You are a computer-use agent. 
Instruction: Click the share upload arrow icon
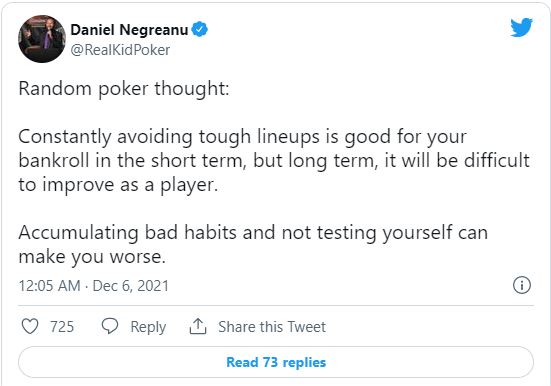click(x=198, y=326)
